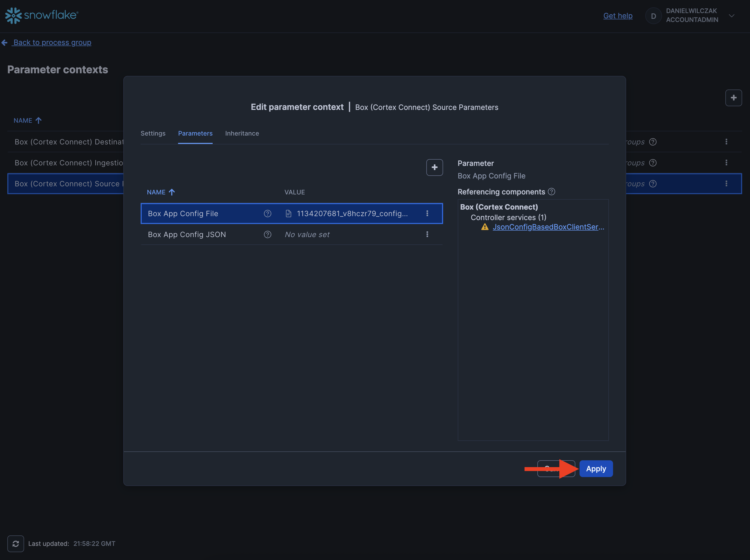Open help icon for Box App Config File
750x560 pixels.
pos(268,214)
